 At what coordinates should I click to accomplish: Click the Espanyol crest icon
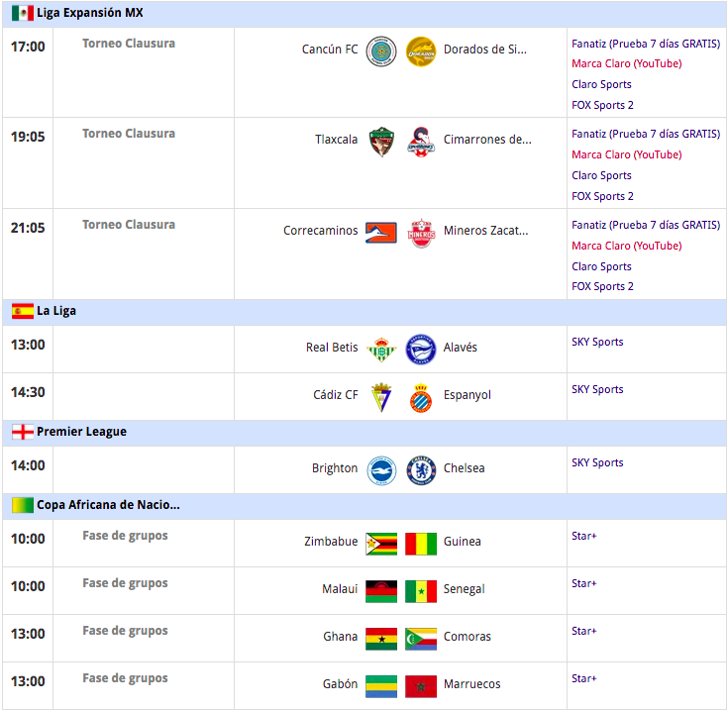click(421, 397)
